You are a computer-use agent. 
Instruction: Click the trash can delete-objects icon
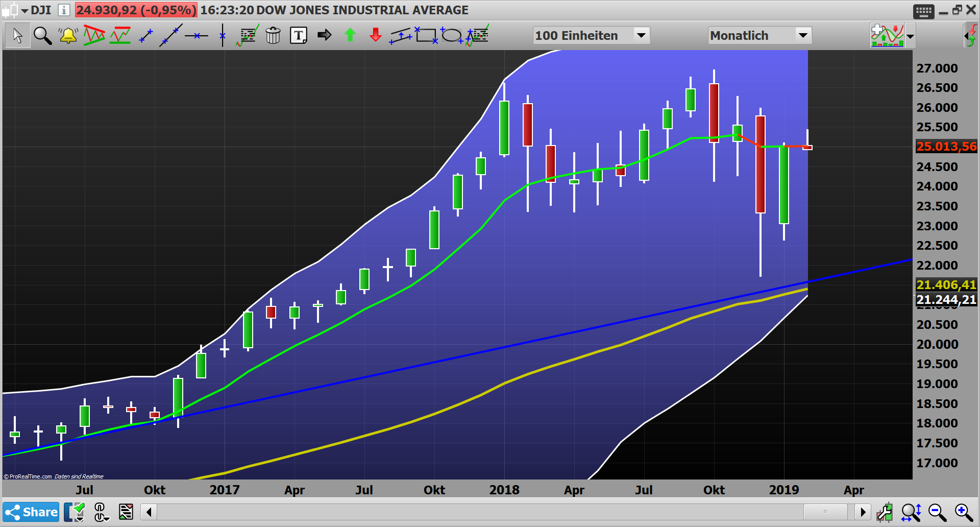click(x=273, y=35)
